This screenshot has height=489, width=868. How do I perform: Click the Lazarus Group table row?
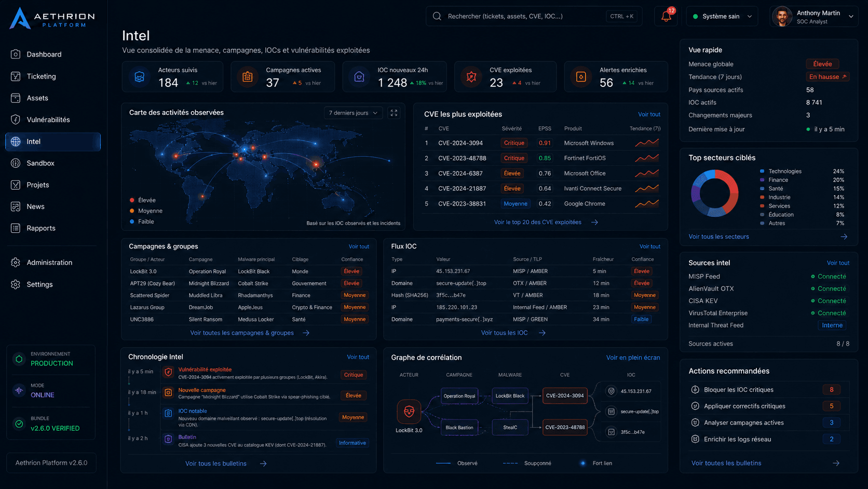249,307
